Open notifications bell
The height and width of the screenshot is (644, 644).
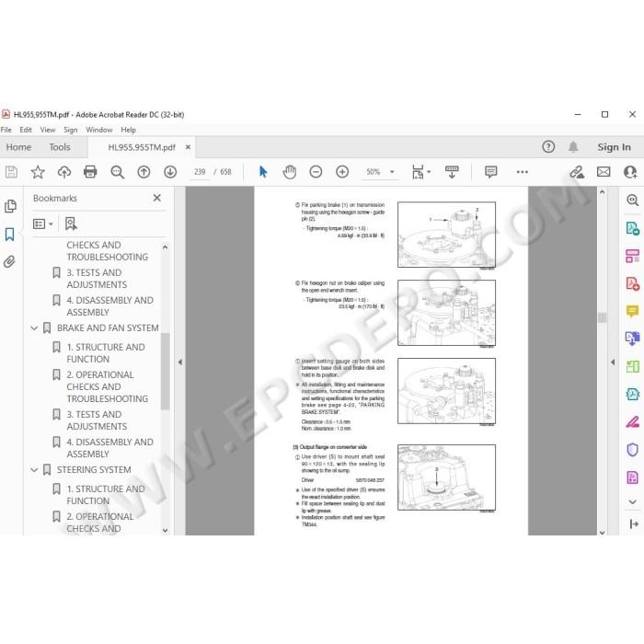point(573,146)
